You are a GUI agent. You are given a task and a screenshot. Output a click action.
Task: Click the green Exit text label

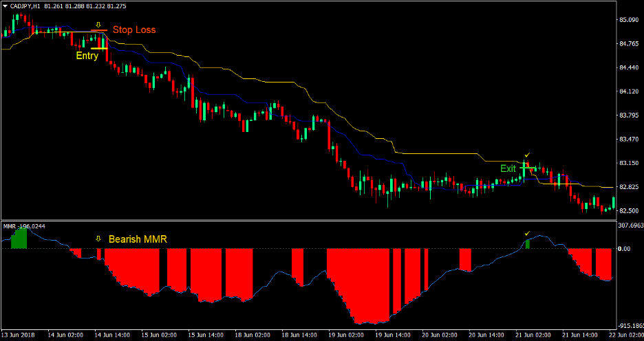[x=508, y=168]
